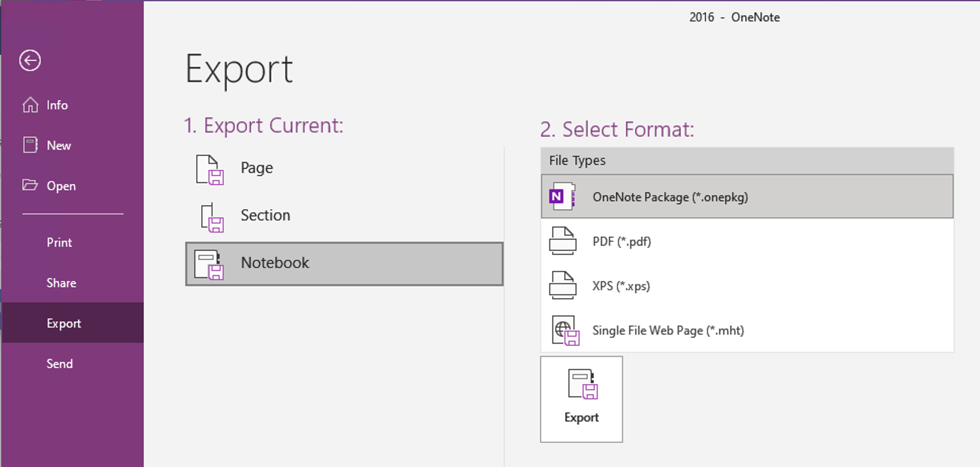
Task: Click the PDF printer icon
Action: pos(563,241)
